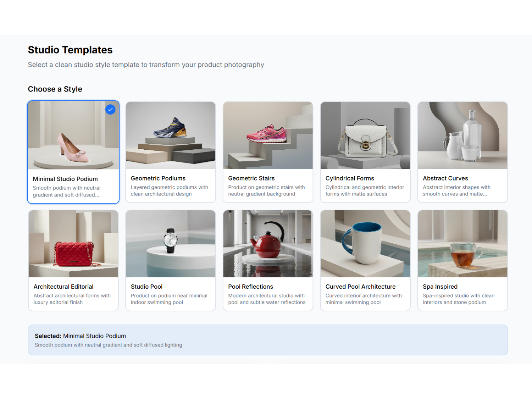
Task: Click 'Product on geometric stairs' description
Action: coord(266,190)
